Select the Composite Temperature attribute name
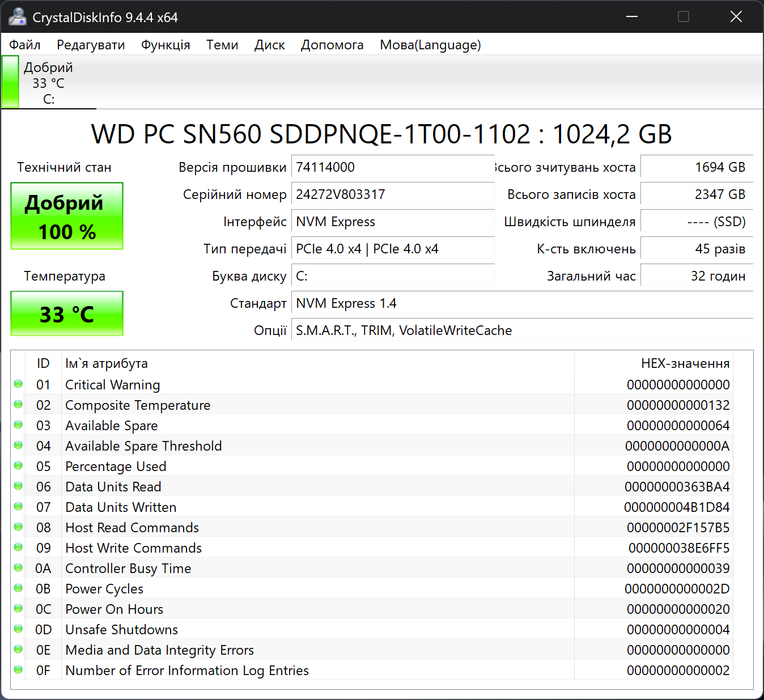 pyautogui.click(x=138, y=405)
